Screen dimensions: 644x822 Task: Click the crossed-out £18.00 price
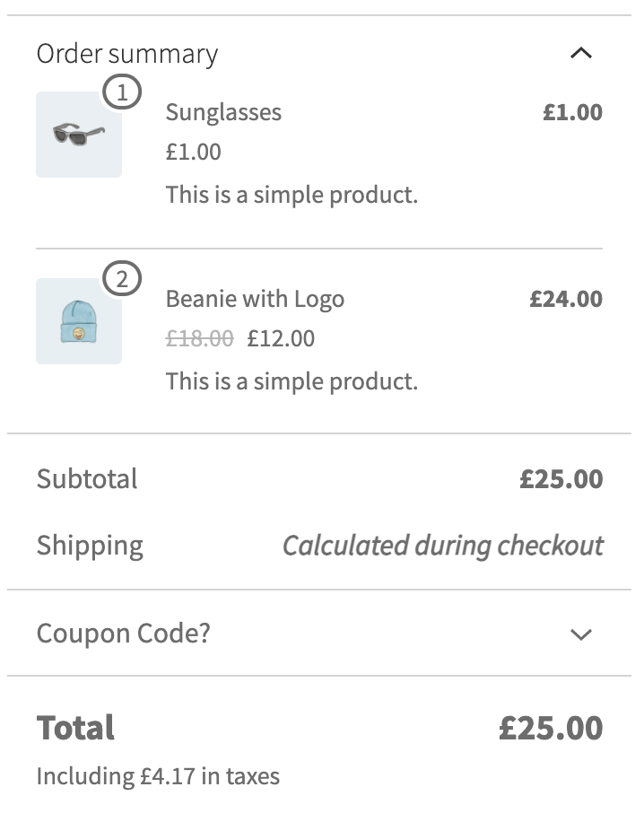click(199, 338)
